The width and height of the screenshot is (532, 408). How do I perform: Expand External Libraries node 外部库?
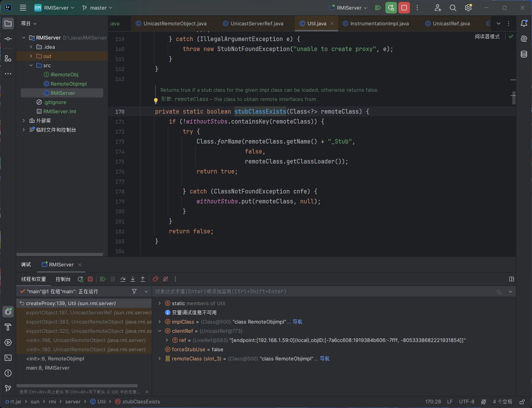(24, 121)
